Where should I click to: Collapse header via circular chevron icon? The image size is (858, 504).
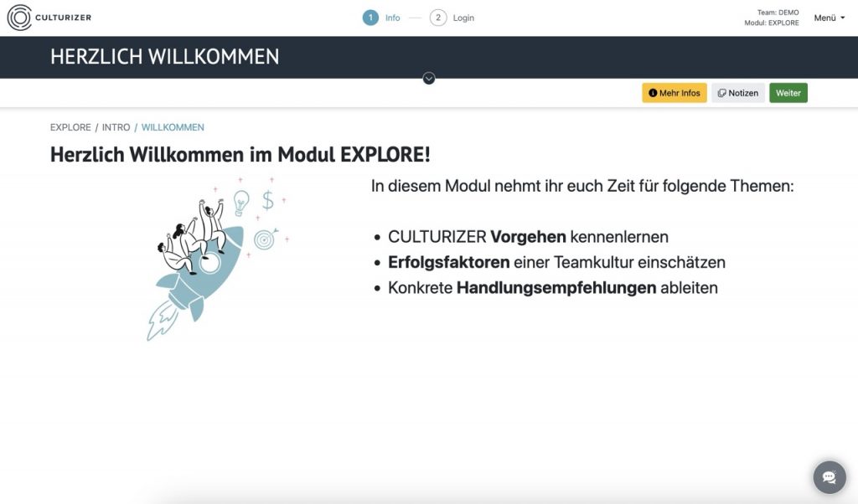click(429, 79)
